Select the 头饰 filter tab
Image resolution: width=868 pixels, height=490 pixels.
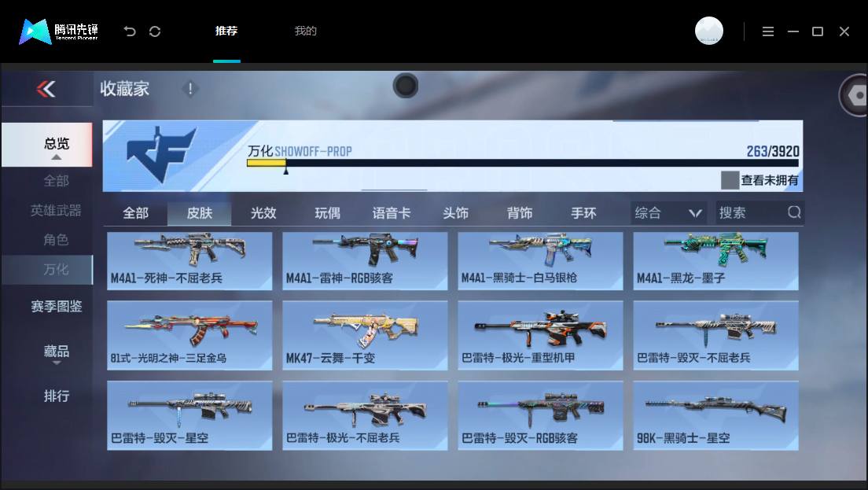[x=455, y=213]
